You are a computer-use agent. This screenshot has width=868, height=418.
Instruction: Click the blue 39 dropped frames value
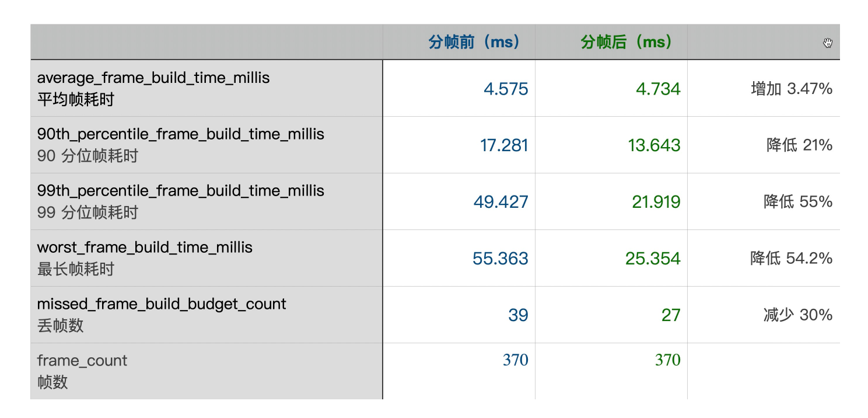pyautogui.click(x=518, y=315)
